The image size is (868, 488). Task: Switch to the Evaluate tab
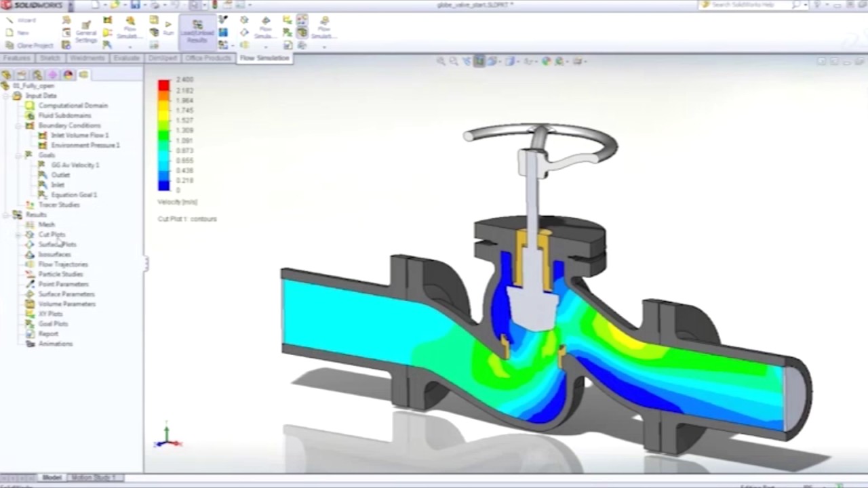point(126,58)
